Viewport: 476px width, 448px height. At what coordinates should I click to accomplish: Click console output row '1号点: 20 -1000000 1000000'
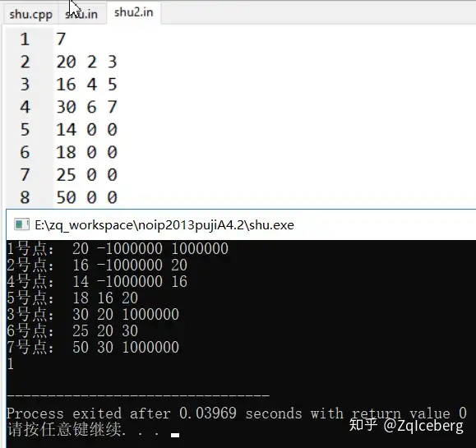tap(118, 249)
